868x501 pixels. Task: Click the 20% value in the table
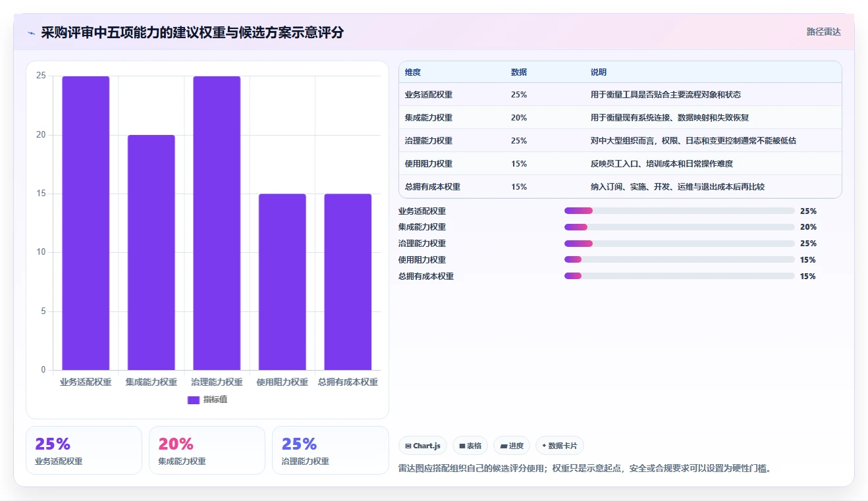519,118
